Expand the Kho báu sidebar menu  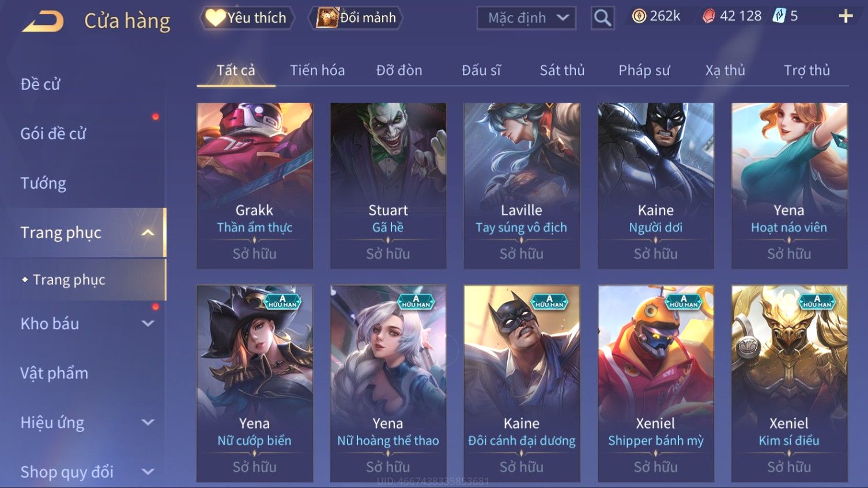[x=148, y=324]
